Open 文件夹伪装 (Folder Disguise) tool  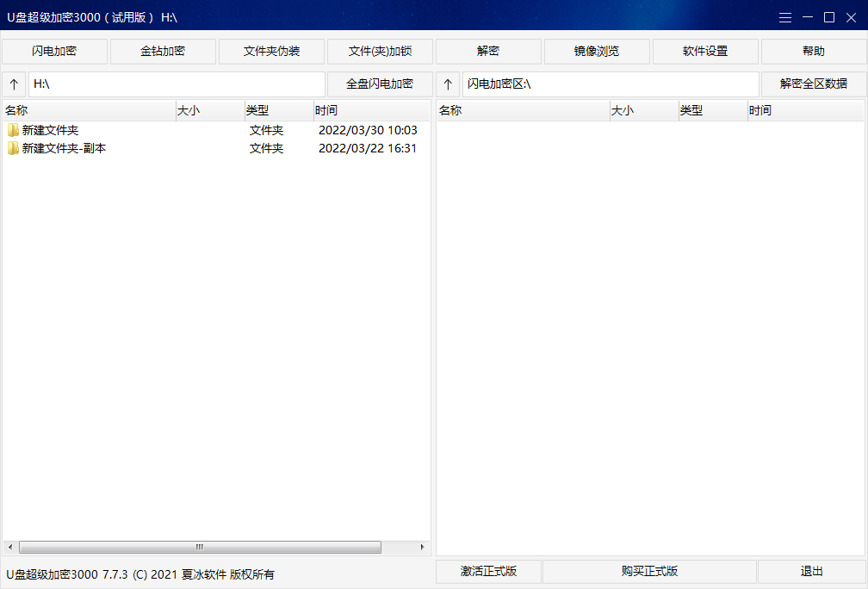(270, 51)
